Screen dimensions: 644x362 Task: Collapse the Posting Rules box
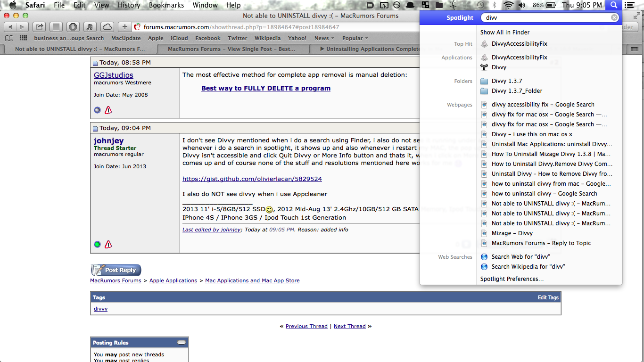(x=182, y=342)
